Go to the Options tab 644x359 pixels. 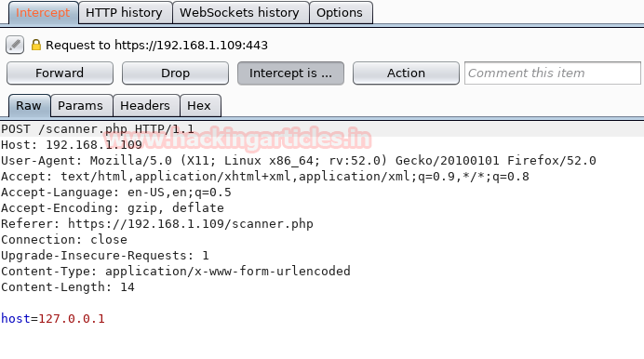pos(340,13)
